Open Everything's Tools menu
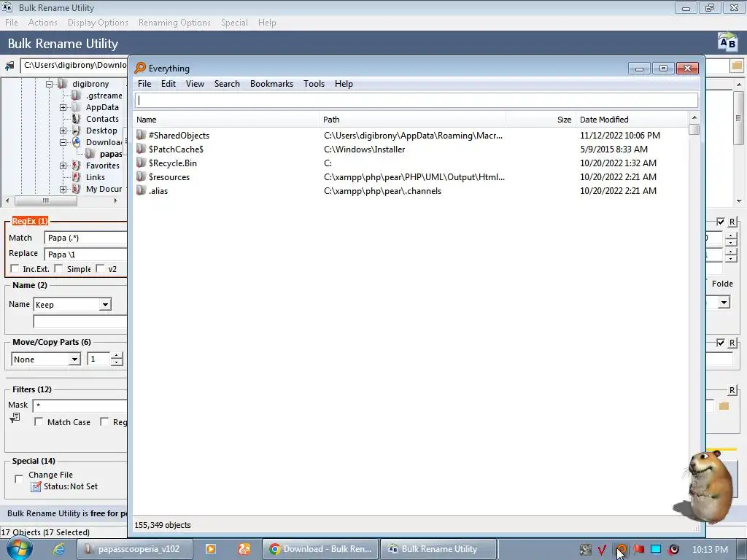Viewport: 747px width, 560px height. [x=314, y=84]
